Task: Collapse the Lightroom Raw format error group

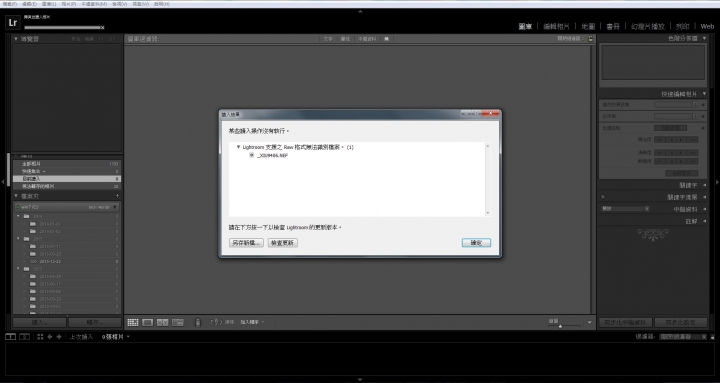Action: click(x=238, y=147)
